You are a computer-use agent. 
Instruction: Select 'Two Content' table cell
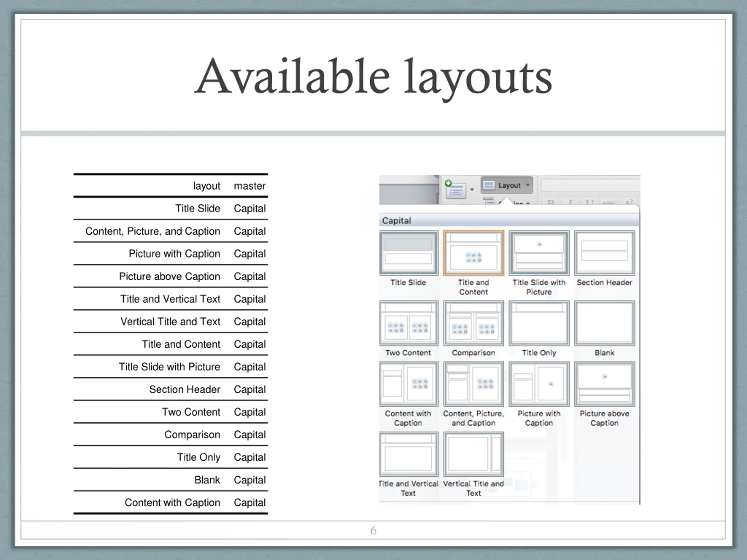191,412
